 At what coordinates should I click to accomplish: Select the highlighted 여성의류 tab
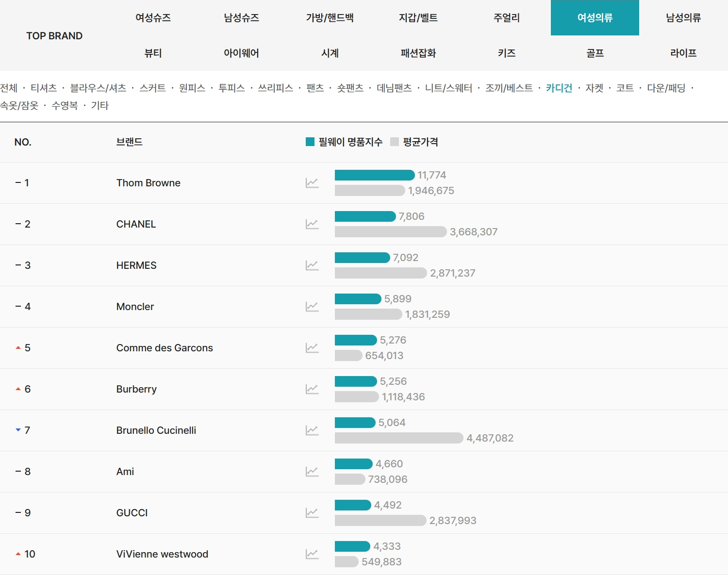pos(595,18)
